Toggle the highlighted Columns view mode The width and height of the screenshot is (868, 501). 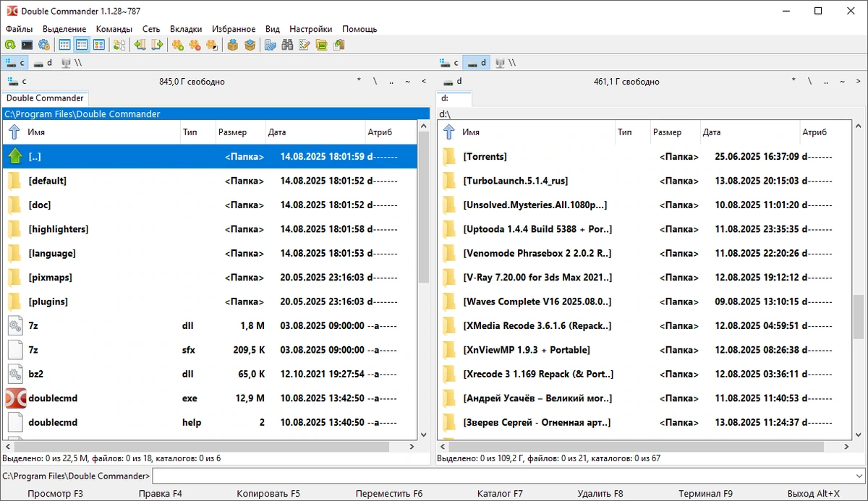click(x=82, y=45)
